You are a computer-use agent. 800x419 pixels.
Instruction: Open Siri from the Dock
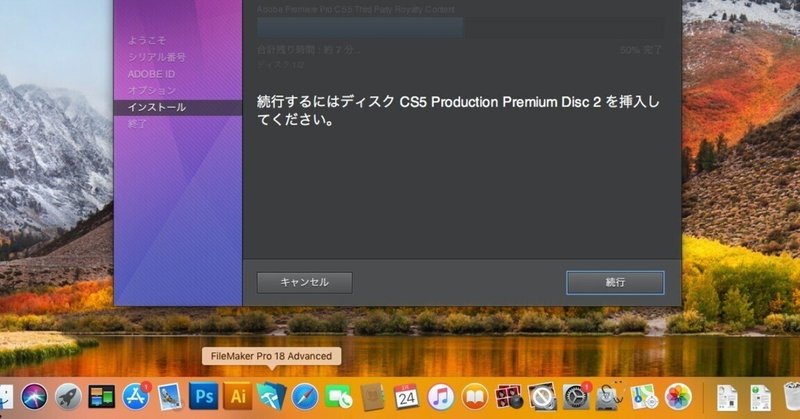tap(34, 397)
